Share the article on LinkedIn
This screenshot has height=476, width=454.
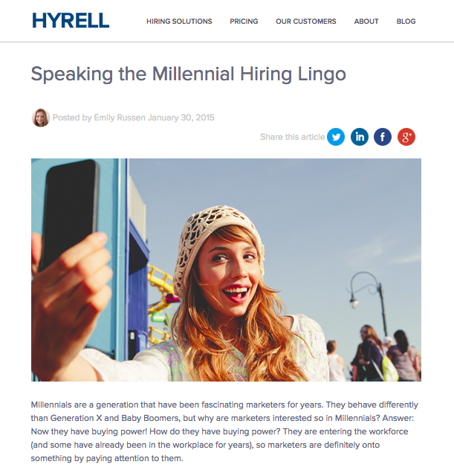(360, 137)
